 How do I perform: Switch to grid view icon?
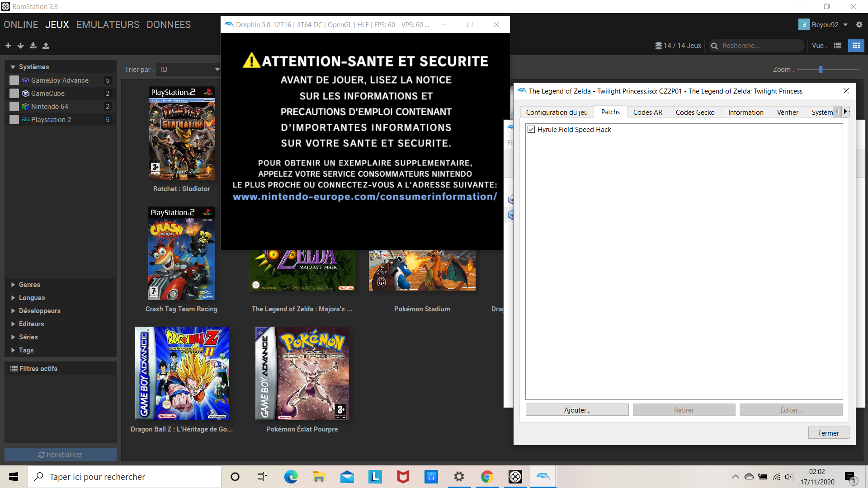point(856,46)
